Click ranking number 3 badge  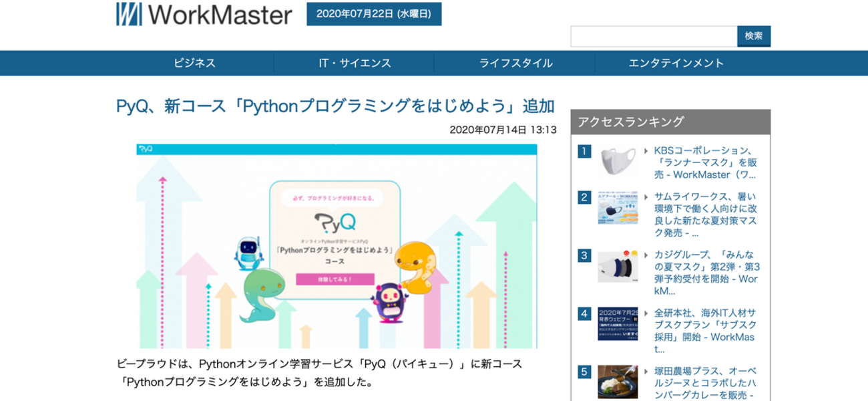pyautogui.click(x=584, y=255)
